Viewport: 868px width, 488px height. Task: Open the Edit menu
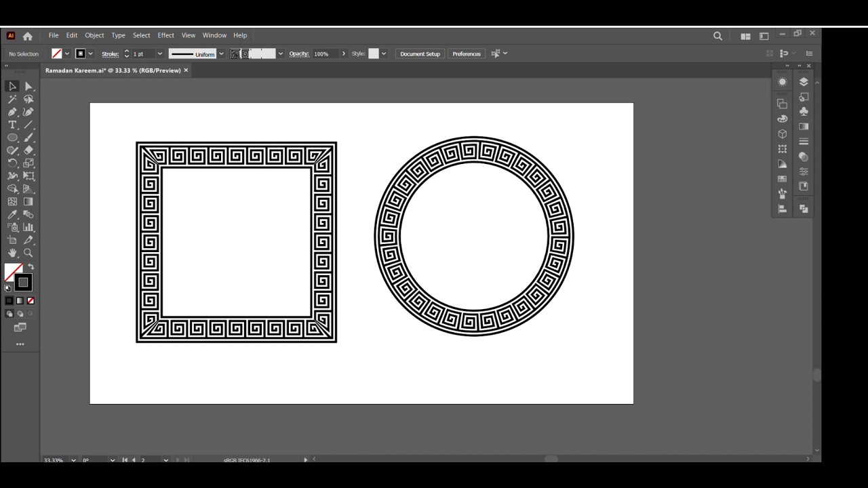(72, 35)
